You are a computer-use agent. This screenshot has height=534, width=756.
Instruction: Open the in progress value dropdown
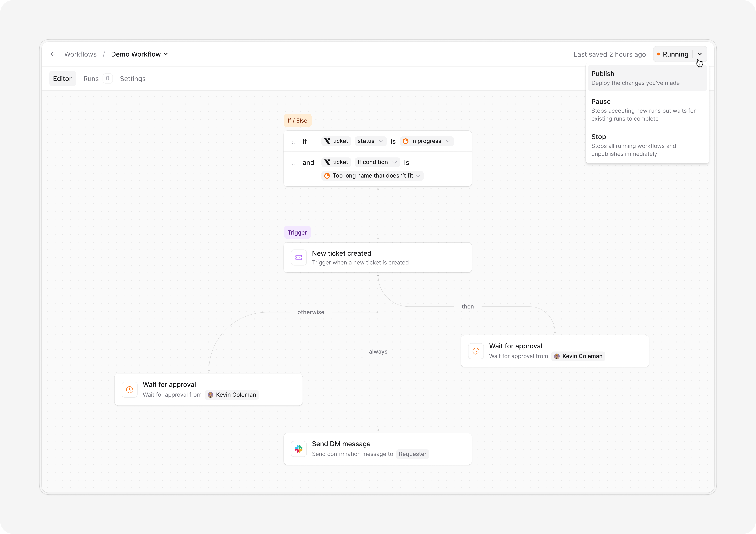tap(427, 141)
